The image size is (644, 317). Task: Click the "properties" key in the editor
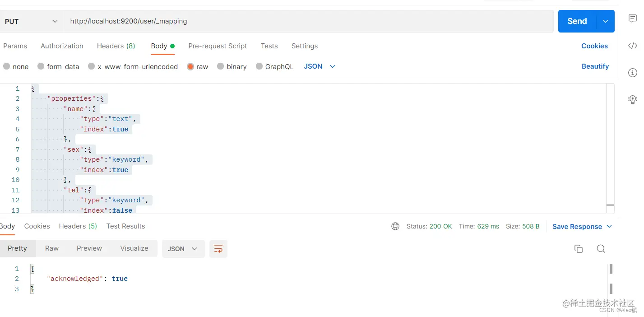click(71, 98)
